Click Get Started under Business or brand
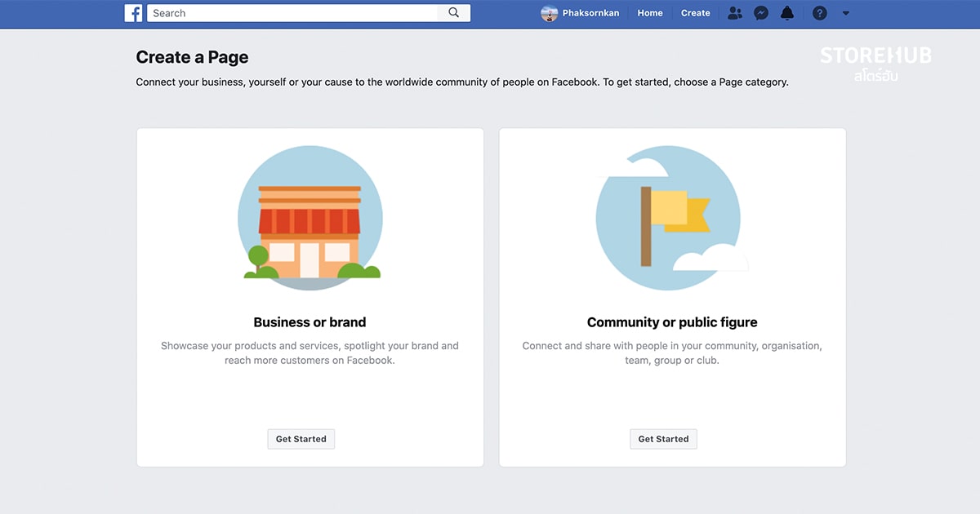This screenshot has height=514, width=980. click(301, 438)
